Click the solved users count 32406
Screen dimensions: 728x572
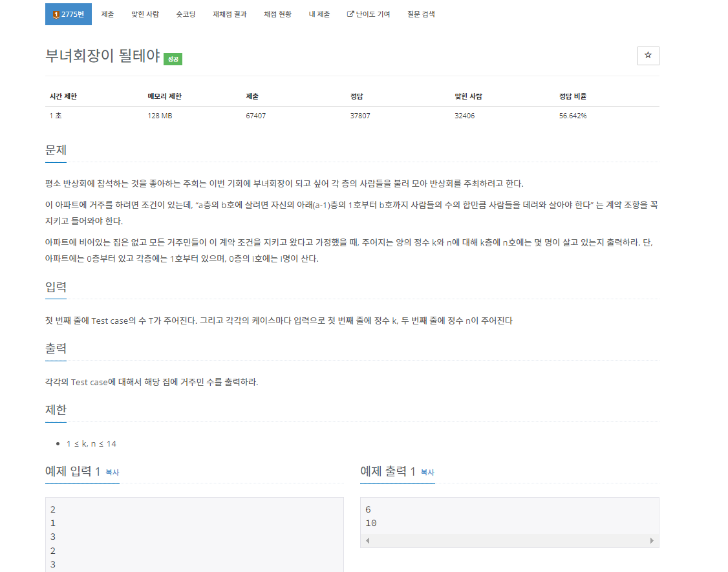coord(465,116)
